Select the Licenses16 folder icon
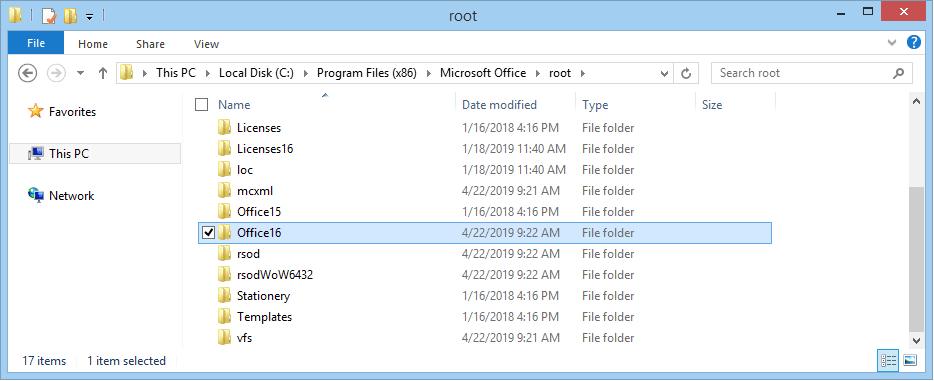The image size is (934, 381). click(225, 148)
